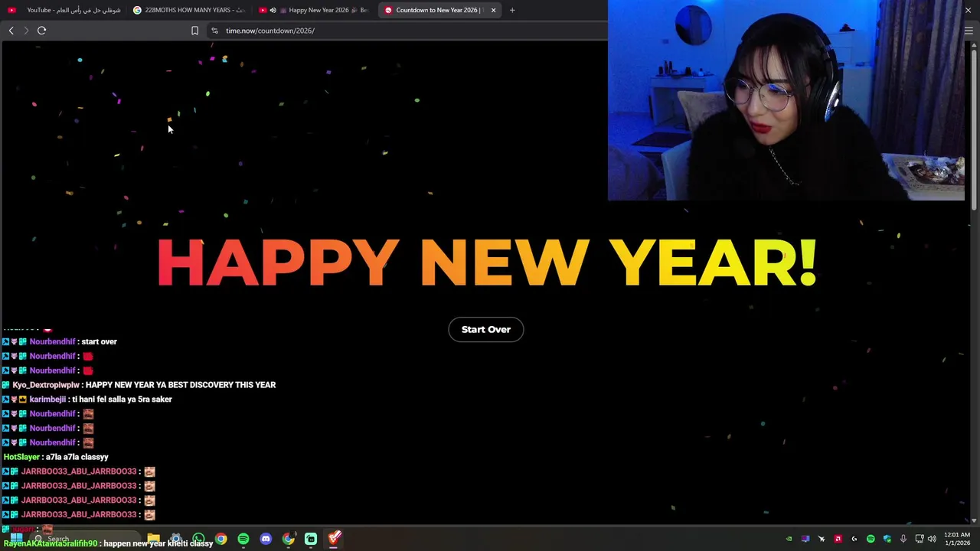Reload the countdown page
This screenshot has height=551, width=980.
point(41,31)
